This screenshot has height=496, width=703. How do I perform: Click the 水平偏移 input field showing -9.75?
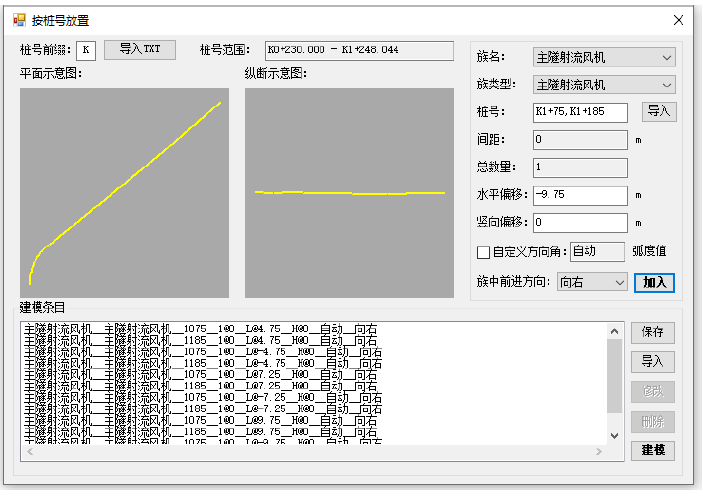pyautogui.click(x=580, y=195)
